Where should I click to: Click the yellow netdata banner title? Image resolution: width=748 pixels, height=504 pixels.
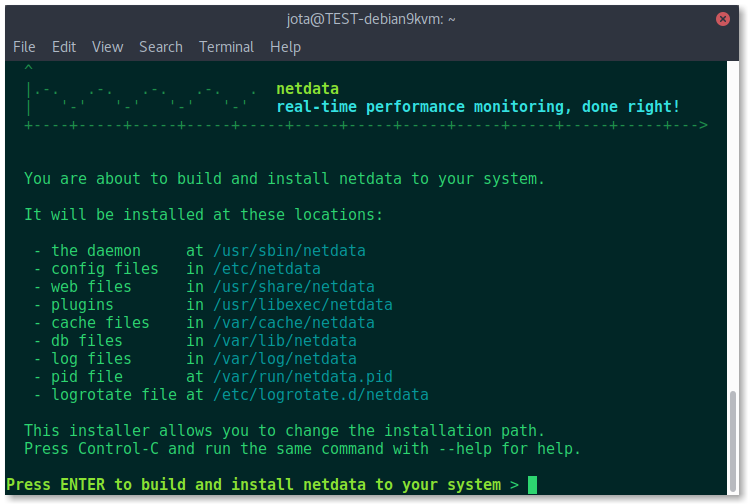point(308,89)
